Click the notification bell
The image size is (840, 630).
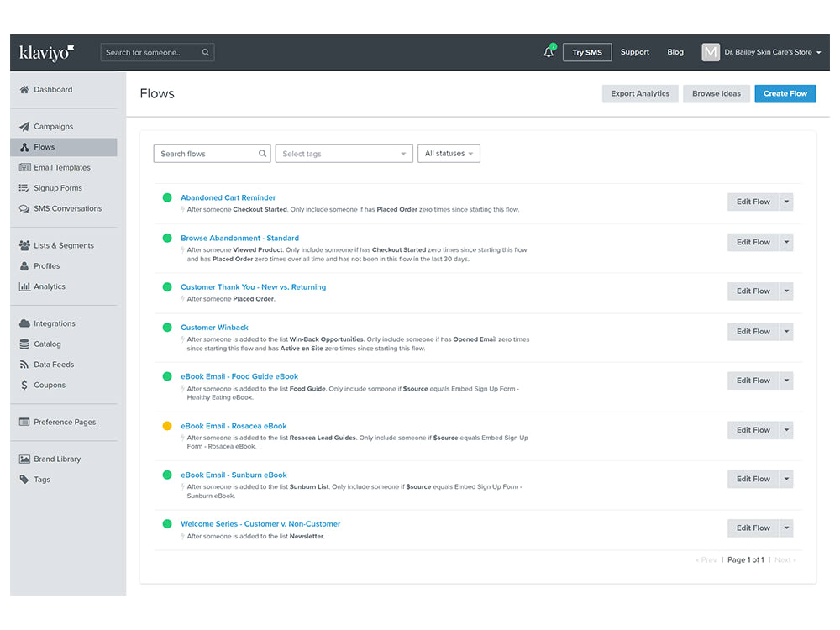click(x=548, y=51)
